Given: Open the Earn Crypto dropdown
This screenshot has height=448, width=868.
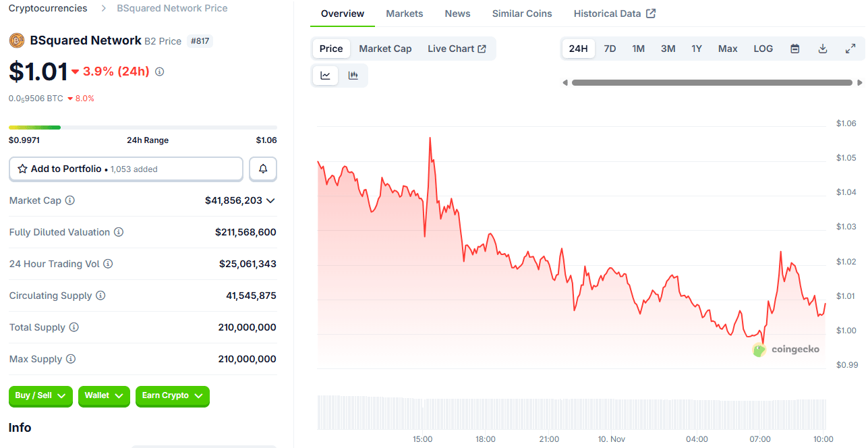Looking at the screenshot, I should point(172,396).
